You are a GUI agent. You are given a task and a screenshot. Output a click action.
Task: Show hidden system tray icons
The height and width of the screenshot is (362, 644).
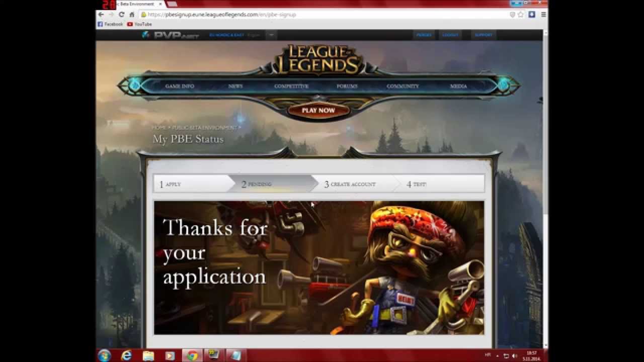tap(499, 355)
